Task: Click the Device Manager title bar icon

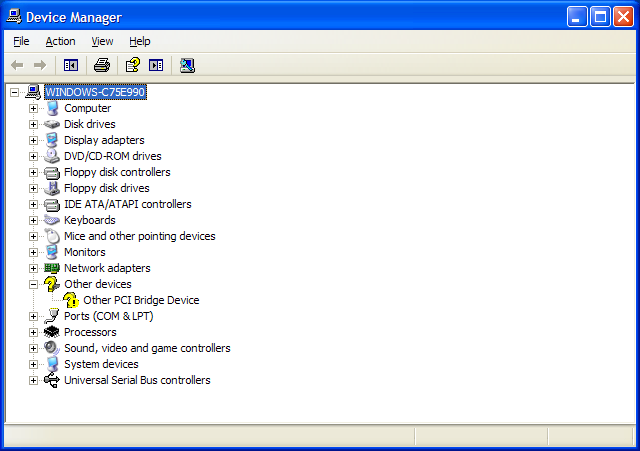Action: [14, 17]
